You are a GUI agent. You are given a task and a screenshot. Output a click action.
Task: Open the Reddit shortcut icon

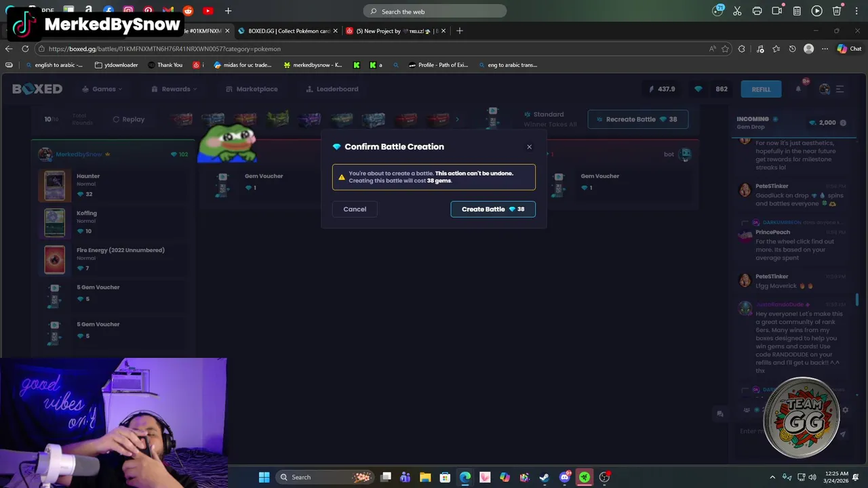point(188,11)
